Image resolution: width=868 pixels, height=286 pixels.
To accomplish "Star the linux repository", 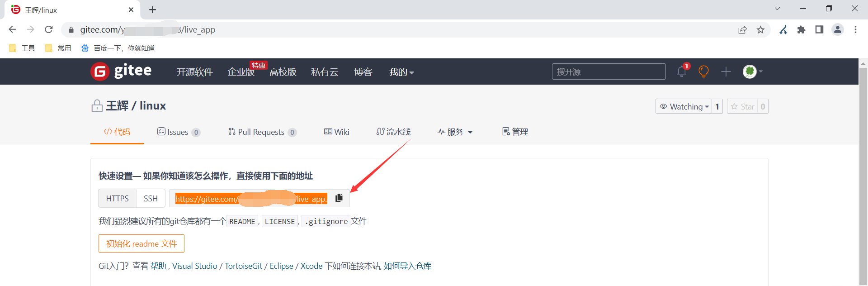I will coord(742,106).
